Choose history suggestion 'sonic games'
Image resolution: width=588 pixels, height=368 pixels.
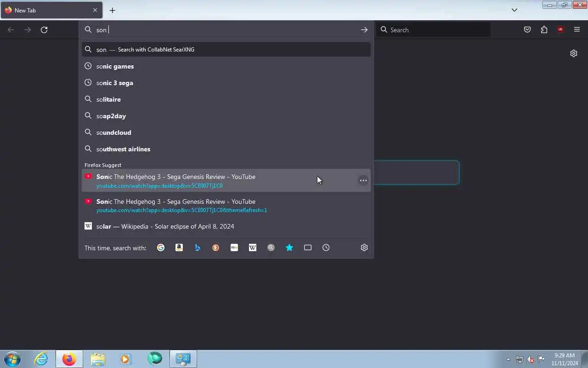click(x=226, y=66)
